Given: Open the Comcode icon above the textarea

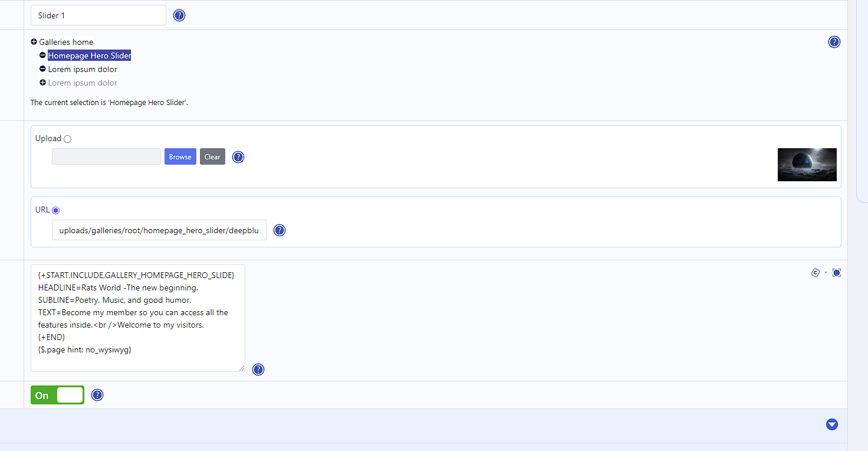Looking at the screenshot, I should pos(815,273).
